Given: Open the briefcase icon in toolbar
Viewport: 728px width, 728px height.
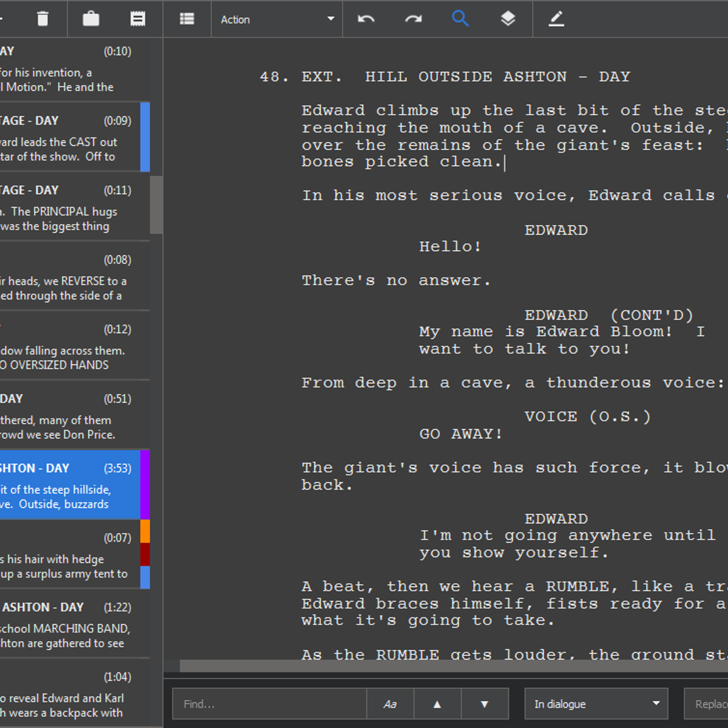Looking at the screenshot, I should coord(91,19).
